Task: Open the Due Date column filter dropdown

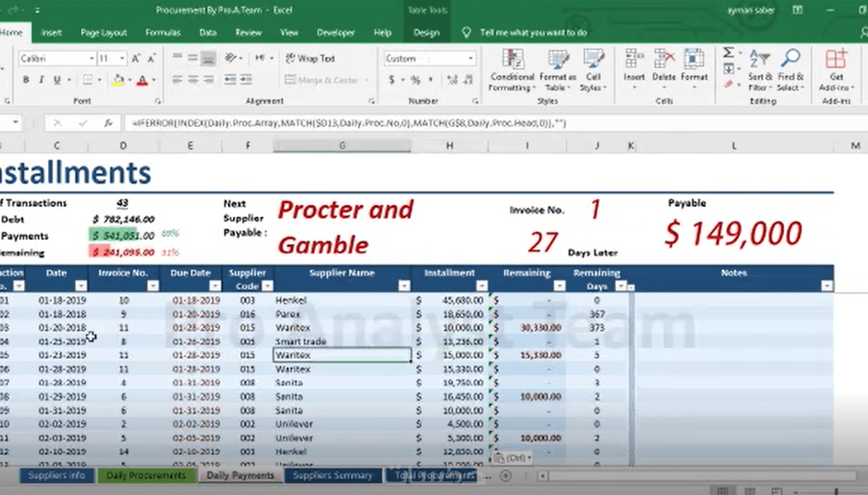Action: [215, 286]
